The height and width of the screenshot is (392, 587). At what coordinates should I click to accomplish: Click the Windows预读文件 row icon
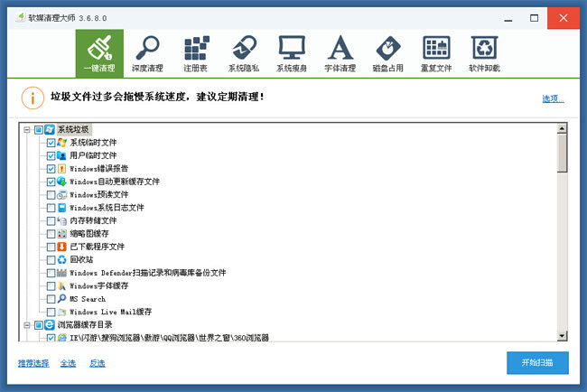coord(61,195)
